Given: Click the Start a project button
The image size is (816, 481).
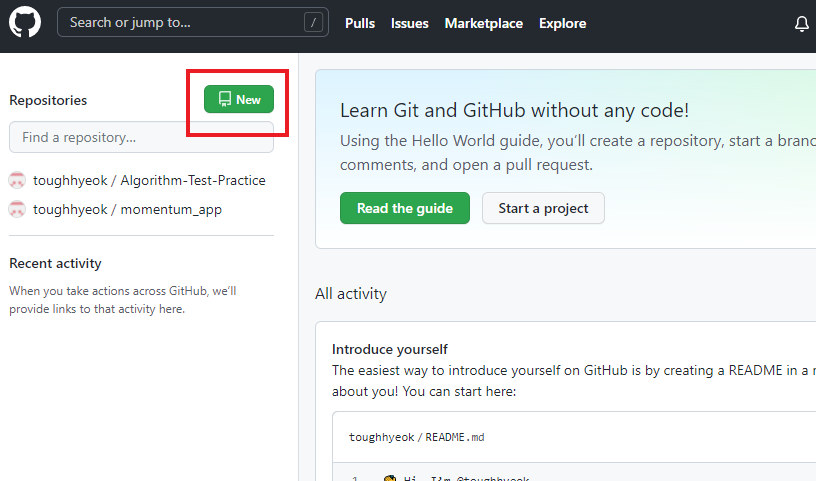Looking at the screenshot, I should coord(543,208).
